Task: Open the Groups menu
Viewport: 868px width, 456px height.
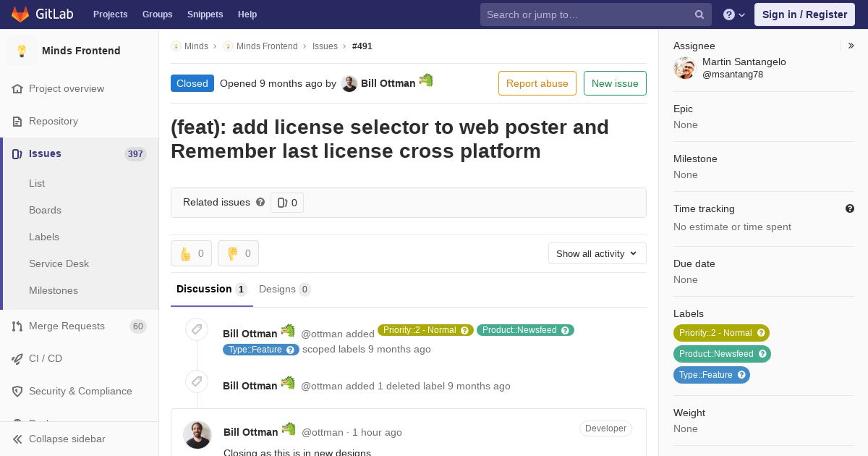Action: tap(158, 14)
